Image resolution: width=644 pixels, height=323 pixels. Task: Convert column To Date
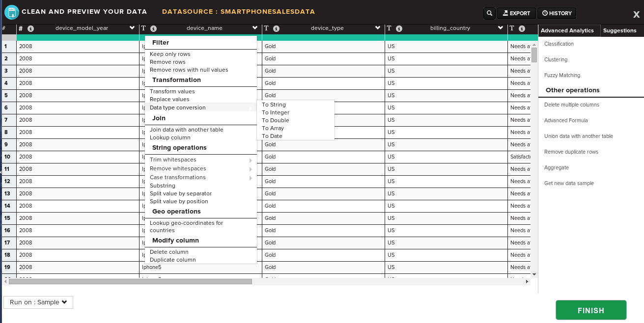pyautogui.click(x=272, y=136)
